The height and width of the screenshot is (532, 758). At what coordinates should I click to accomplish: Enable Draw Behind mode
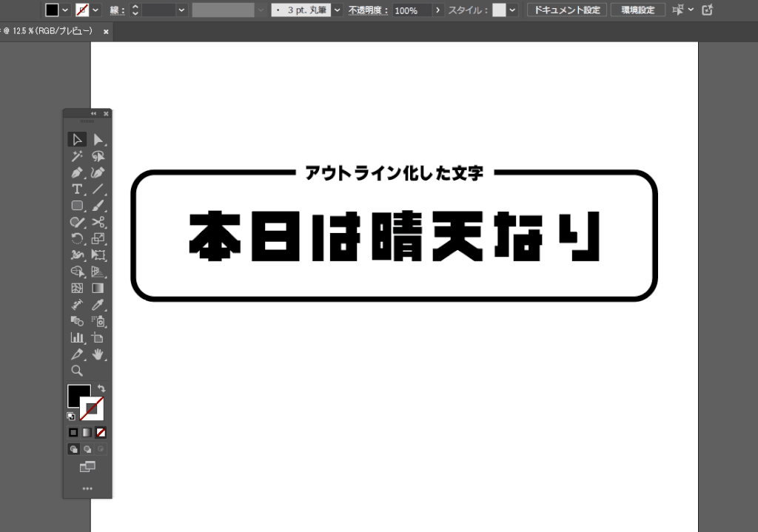87,449
